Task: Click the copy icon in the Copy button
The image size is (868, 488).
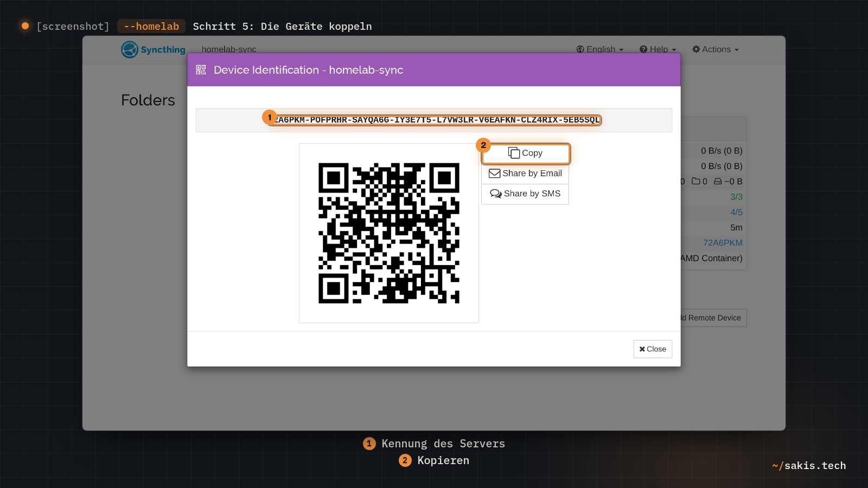Action: click(514, 153)
